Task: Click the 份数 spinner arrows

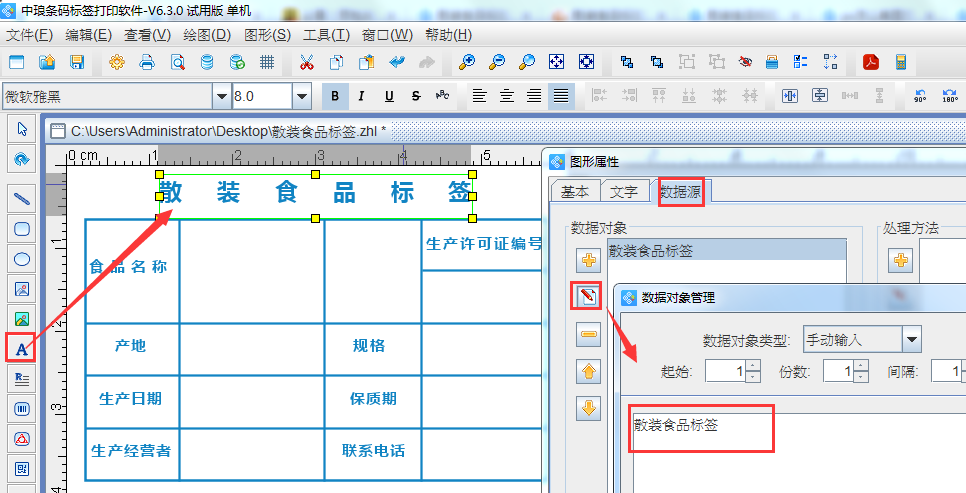Action: 861,371
